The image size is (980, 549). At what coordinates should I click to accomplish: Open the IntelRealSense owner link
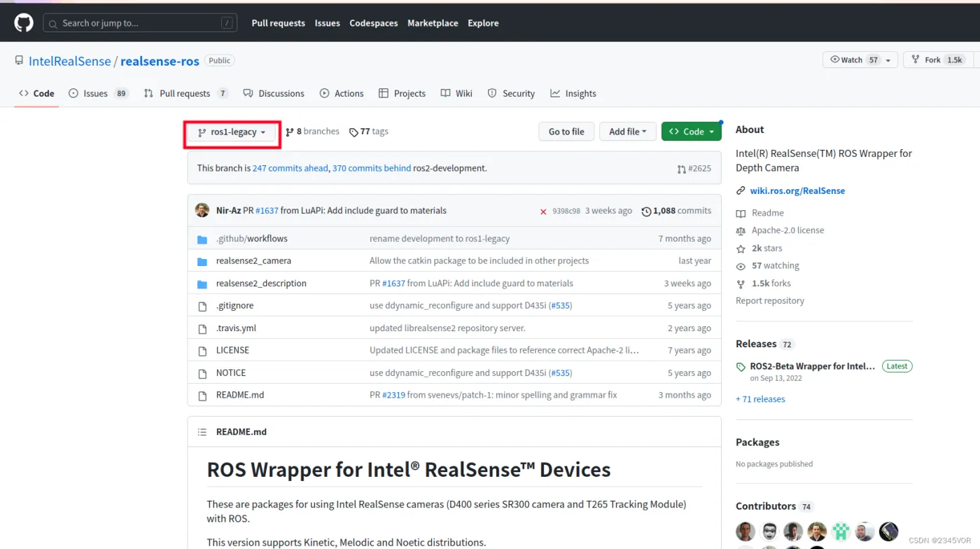click(69, 61)
